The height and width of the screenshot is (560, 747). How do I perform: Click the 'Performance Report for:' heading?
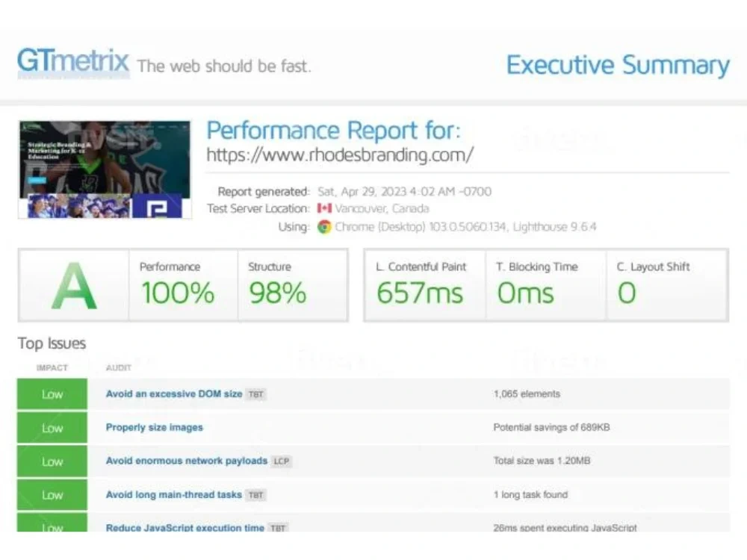[333, 130]
